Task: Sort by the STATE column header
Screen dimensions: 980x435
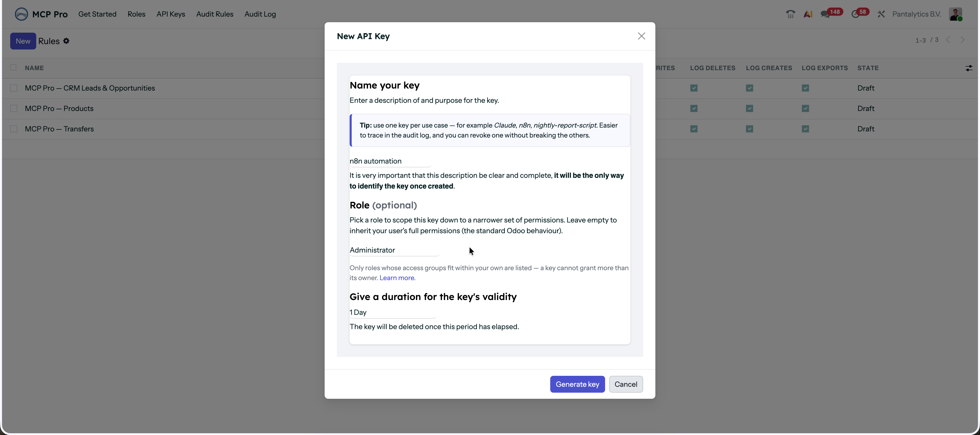Action: point(868,68)
